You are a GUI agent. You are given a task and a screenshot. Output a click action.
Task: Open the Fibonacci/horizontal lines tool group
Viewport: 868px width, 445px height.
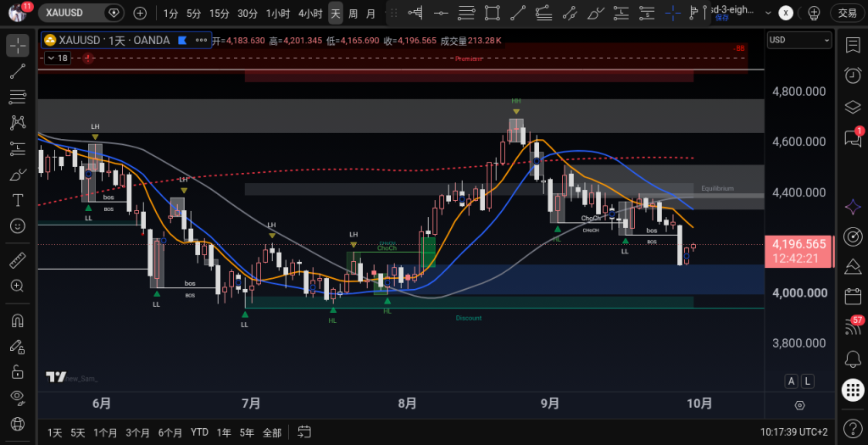click(18, 97)
